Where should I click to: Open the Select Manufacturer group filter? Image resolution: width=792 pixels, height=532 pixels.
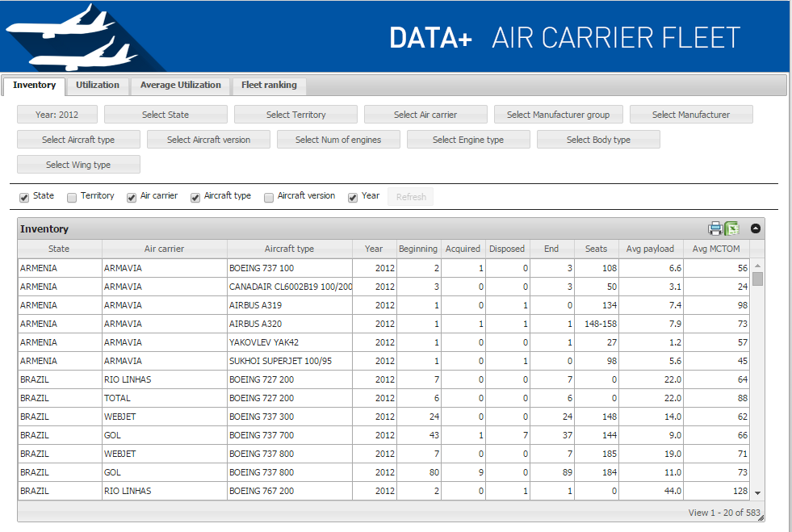click(x=559, y=115)
